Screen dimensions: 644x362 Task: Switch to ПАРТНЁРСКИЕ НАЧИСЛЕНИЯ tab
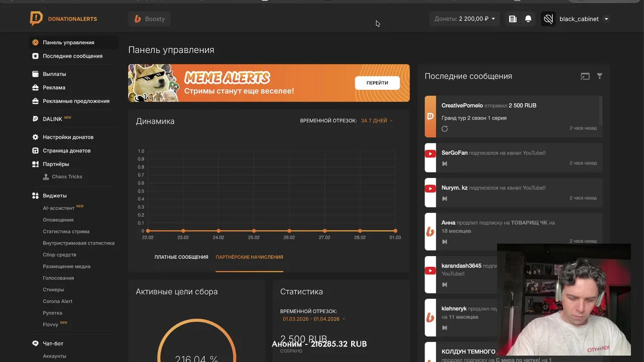tap(250, 257)
